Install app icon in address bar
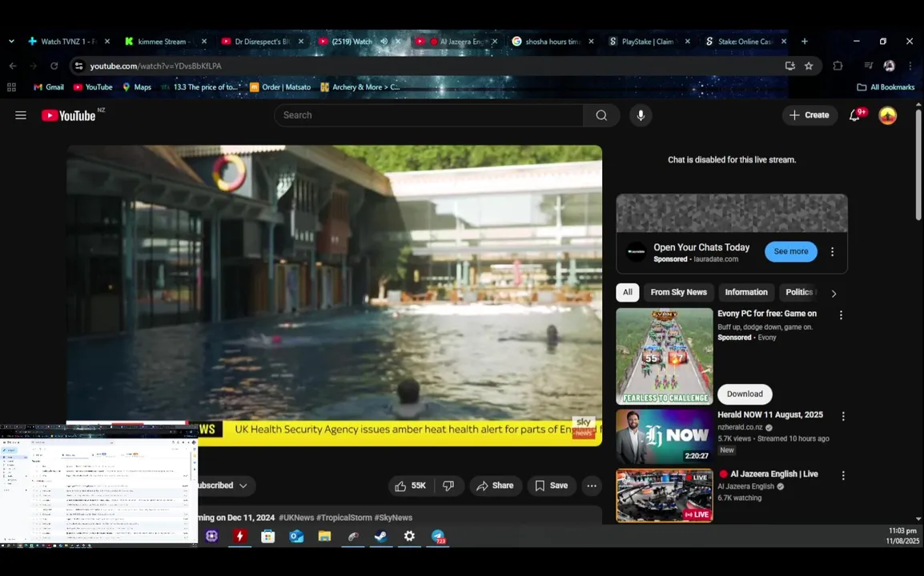Viewport: 924px width, 576px height. (790, 66)
